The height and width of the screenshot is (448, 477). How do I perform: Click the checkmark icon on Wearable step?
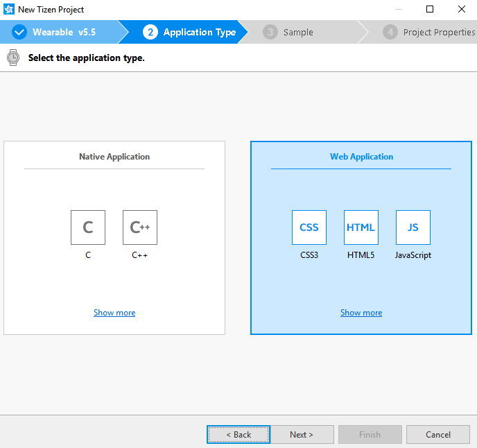19,32
